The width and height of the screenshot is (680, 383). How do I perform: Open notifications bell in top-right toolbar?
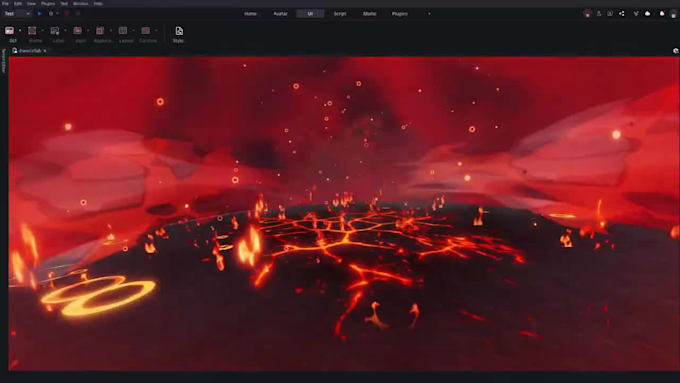coord(662,14)
